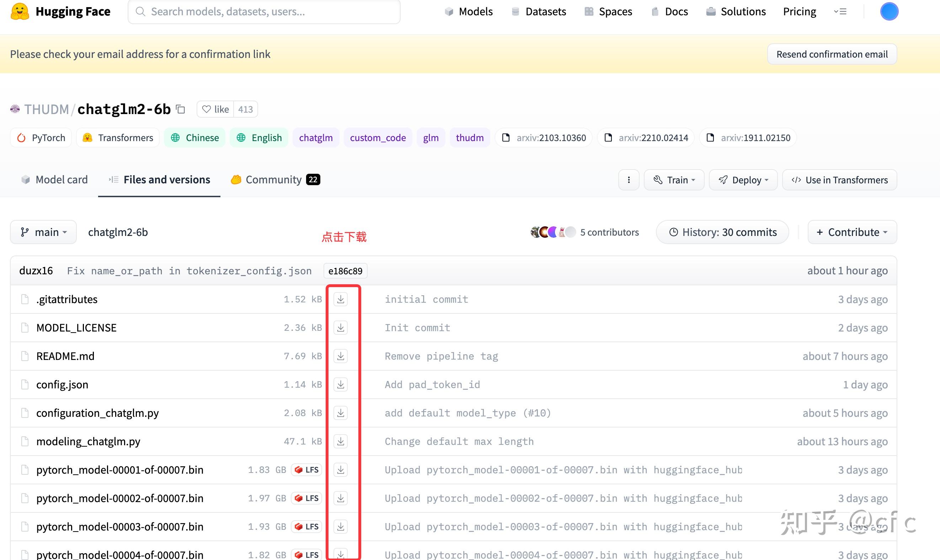Open the Models nav item
The width and height of the screenshot is (940, 560).
point(469,12)
